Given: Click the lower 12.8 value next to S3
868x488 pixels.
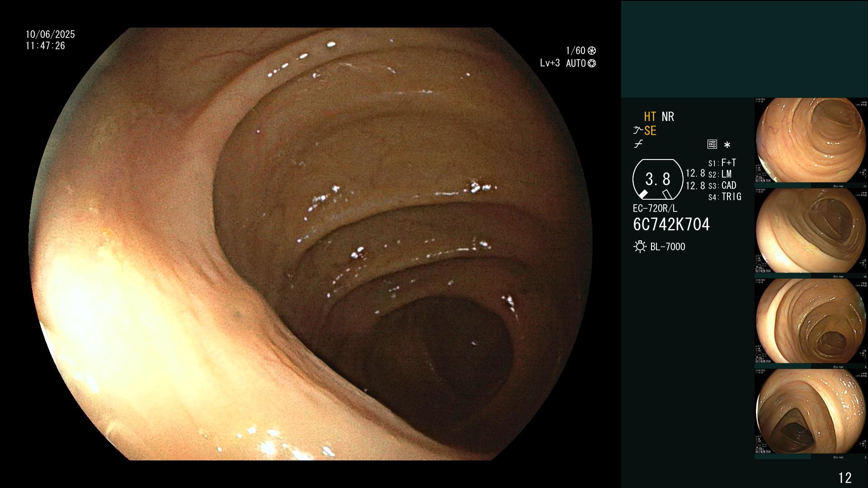Looking at the screenshot, I should point(695,185).
